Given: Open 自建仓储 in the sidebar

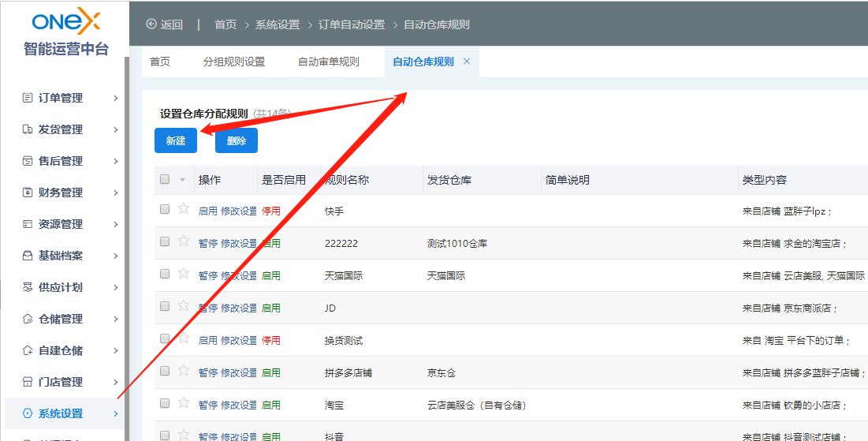Looking at the screenshot, I should click(61, 351).
